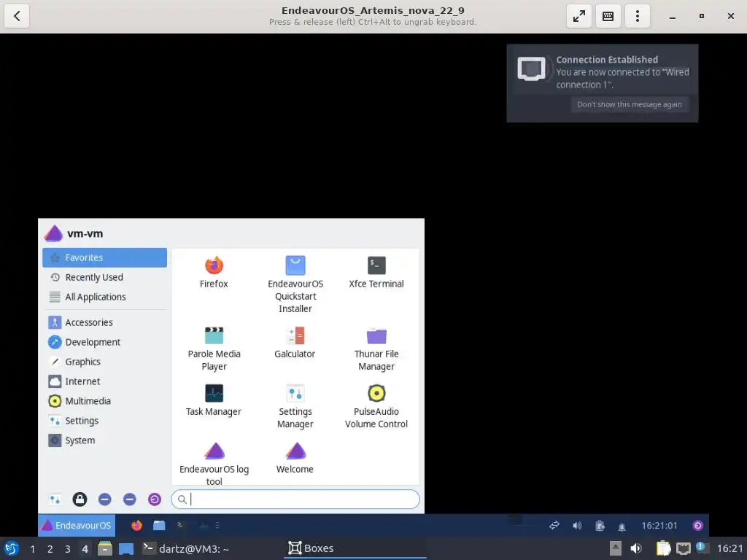The height and width of the screenshot is (560, 747).
Task: Open the Development category
Action: pos(104,342)
